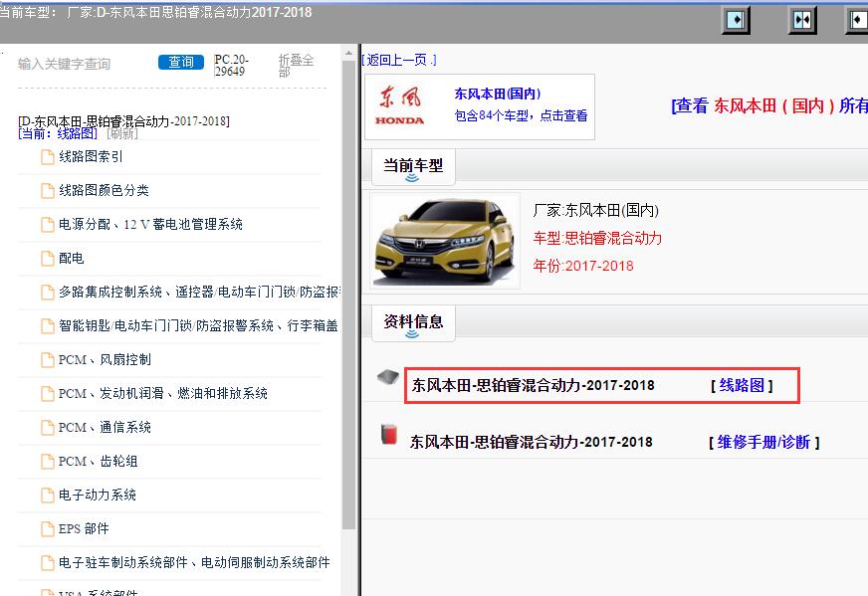Viewport: 868px width, 596px height.
Task: Click the left panel vertical scrollbar
Action: tap(348, 295)
